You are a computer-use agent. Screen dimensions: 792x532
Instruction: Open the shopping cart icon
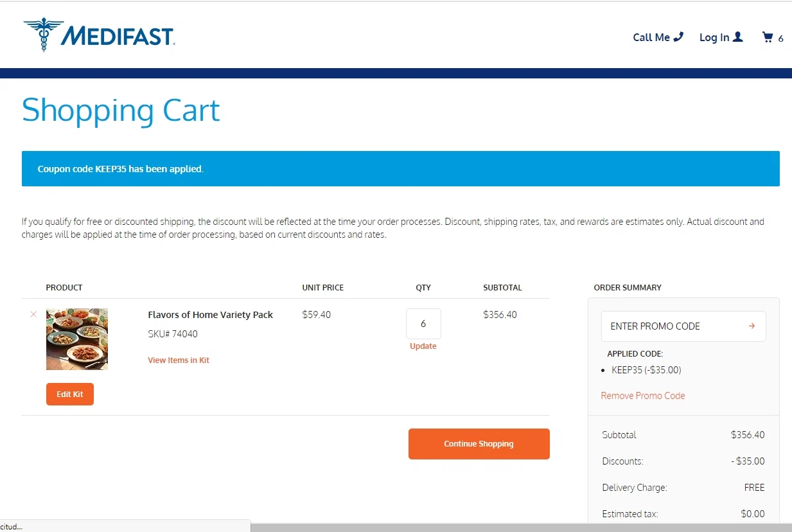[767, 37]
